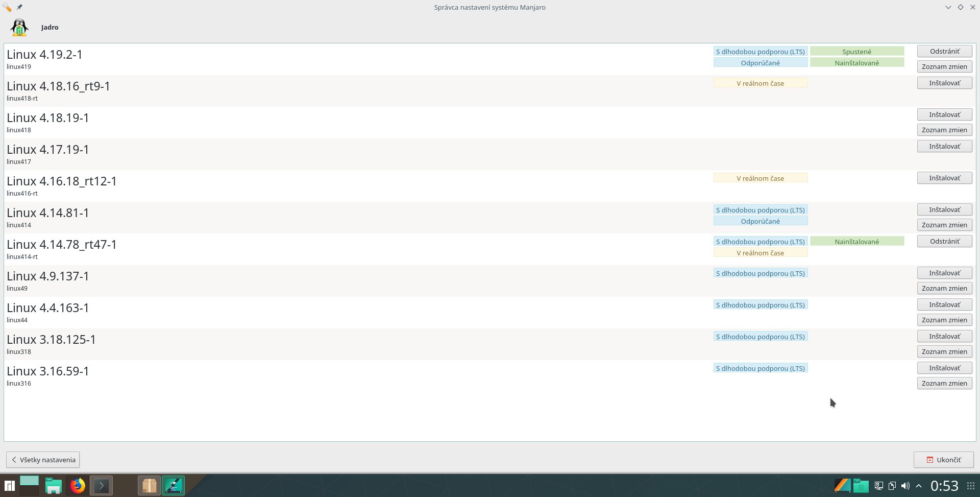Install Linux 4.14.81-1 kernel
980x497 pixels.
point(945,209)
